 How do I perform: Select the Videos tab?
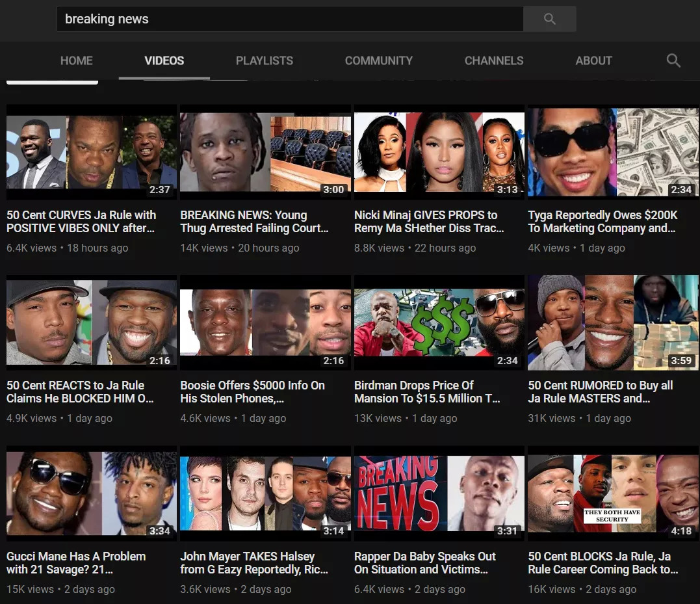tap(164, 60)
